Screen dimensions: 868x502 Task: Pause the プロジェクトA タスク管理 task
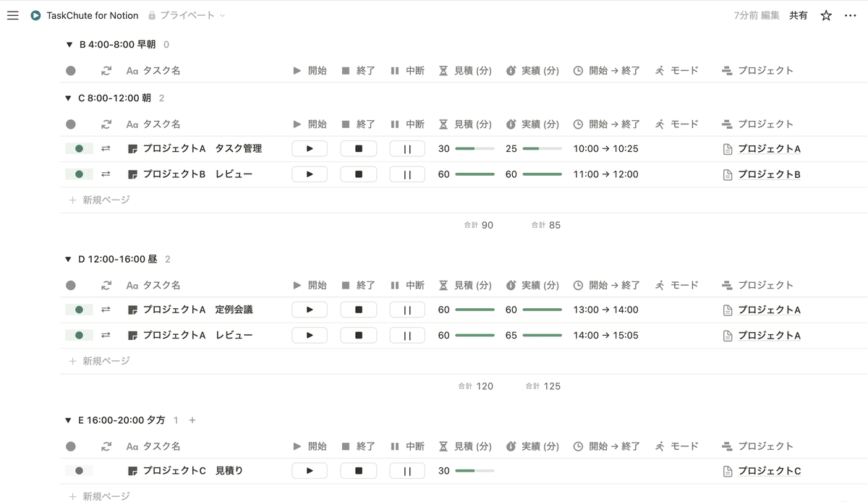pos(407,148)
